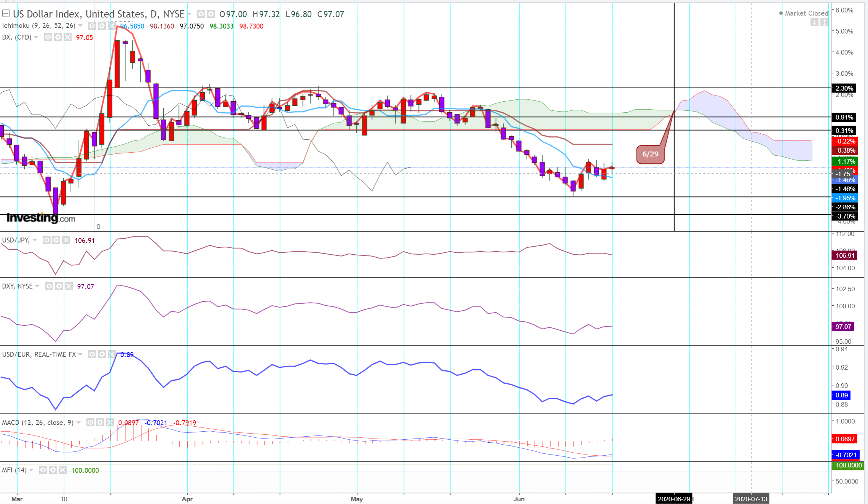Click the Investing.com logo link
Screen dimensions: 868x504
click(41, 218)
